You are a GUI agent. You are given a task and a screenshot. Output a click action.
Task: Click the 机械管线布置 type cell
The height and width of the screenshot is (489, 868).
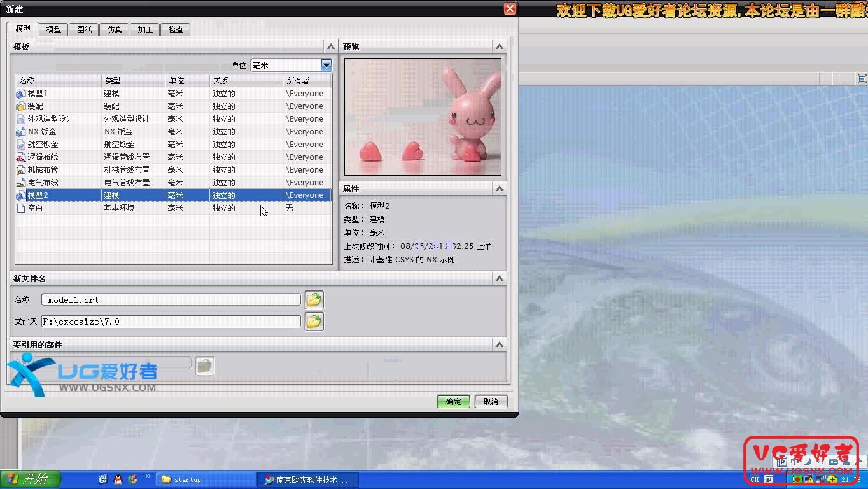134,170
